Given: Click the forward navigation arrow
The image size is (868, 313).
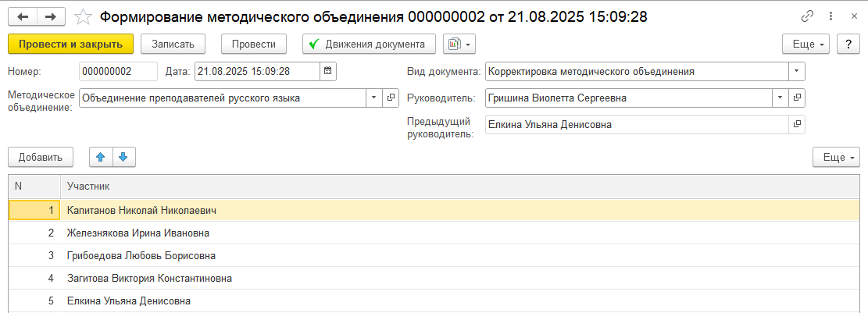Looking at the screenshot, I should click(x=51, y=16).
